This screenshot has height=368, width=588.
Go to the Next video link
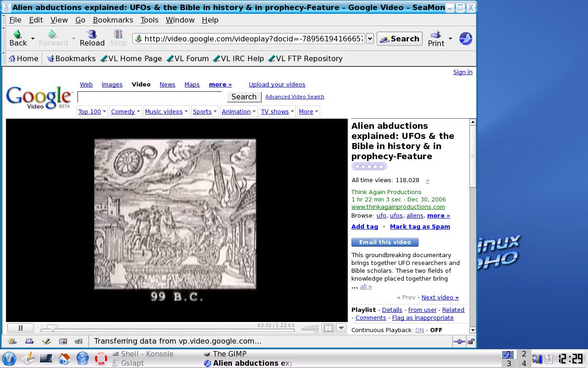point(440,297)
